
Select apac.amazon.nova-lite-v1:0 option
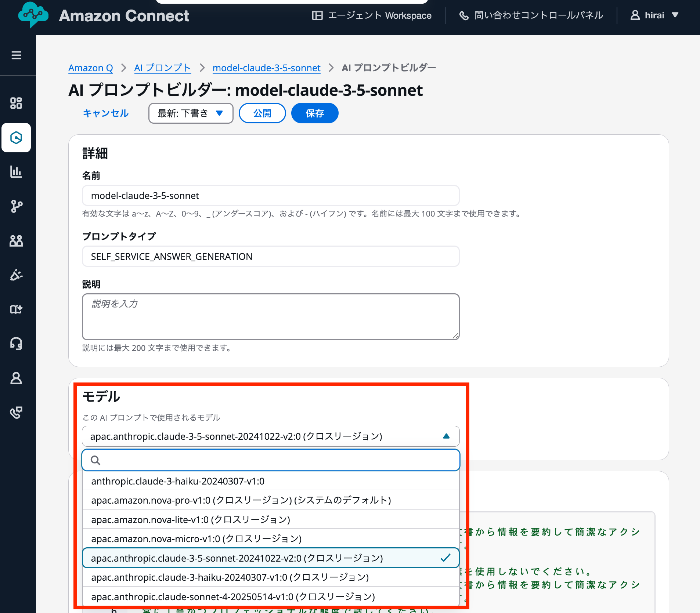coord(271,519)
